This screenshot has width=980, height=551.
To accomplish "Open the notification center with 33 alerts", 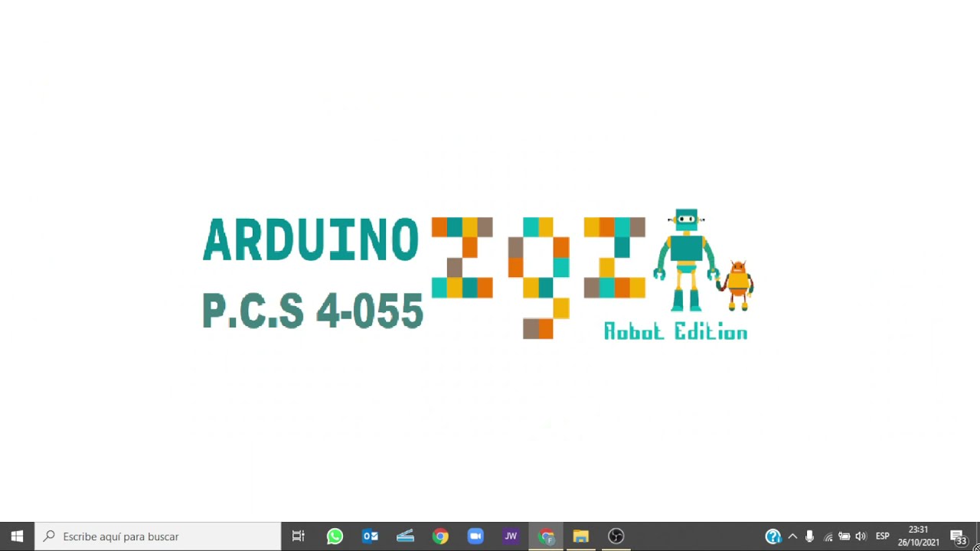I will pyautogui.click(x=958, y=536).
